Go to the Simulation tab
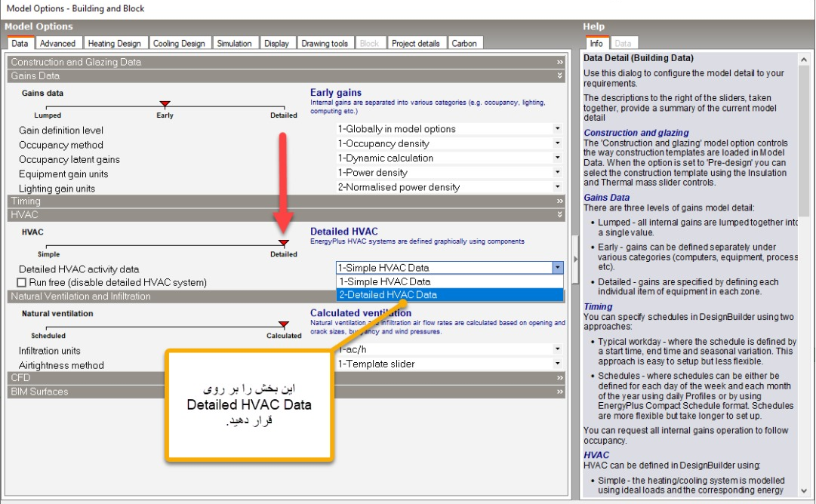Image resolution: width=816 pixels, height=504 pixels. (x=234, y=43)
